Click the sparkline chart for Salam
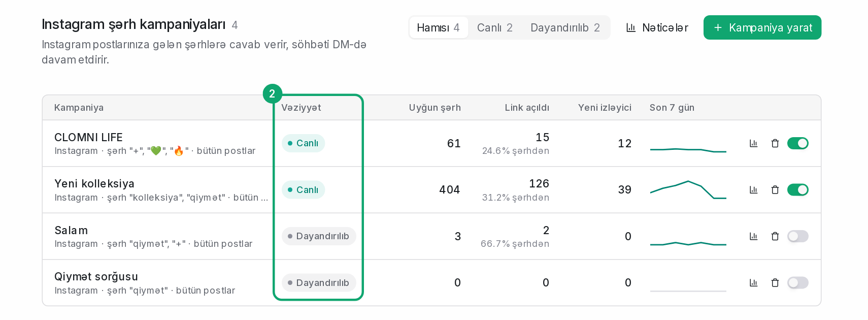 click(x=688, y=244)
